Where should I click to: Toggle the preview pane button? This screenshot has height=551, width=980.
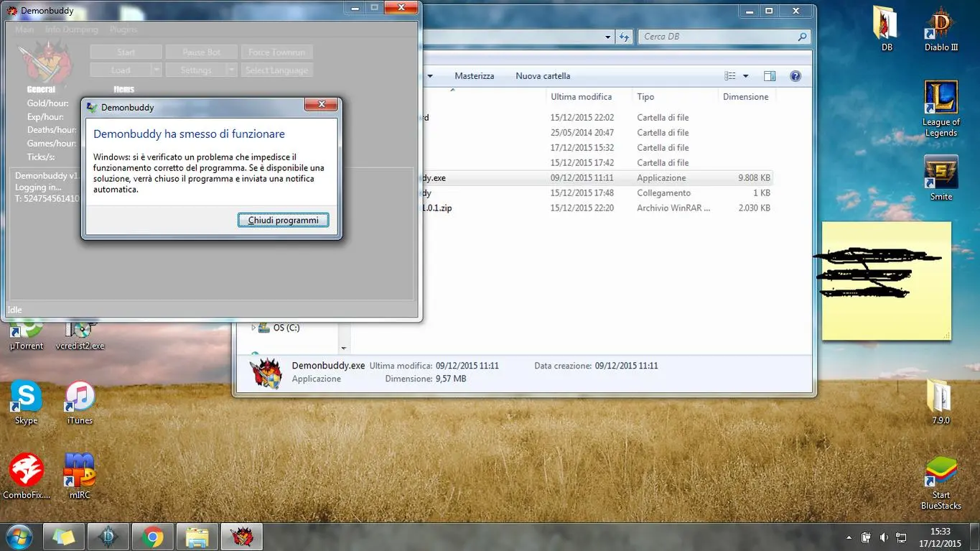[x=770, y=76]
